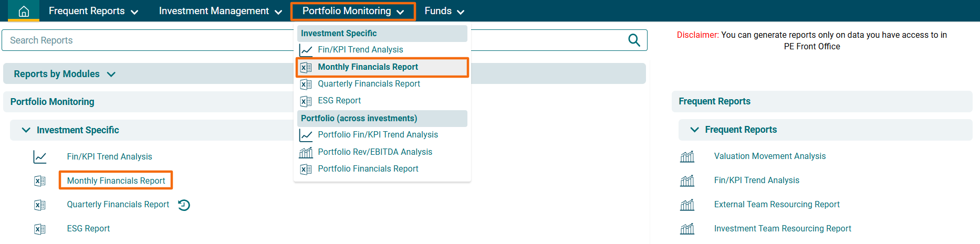Screen dimensions: 980x244
Task: Select Monthly Financials Report from the dropdown menu
Action: pyautogui.click(x=368, y=67)
